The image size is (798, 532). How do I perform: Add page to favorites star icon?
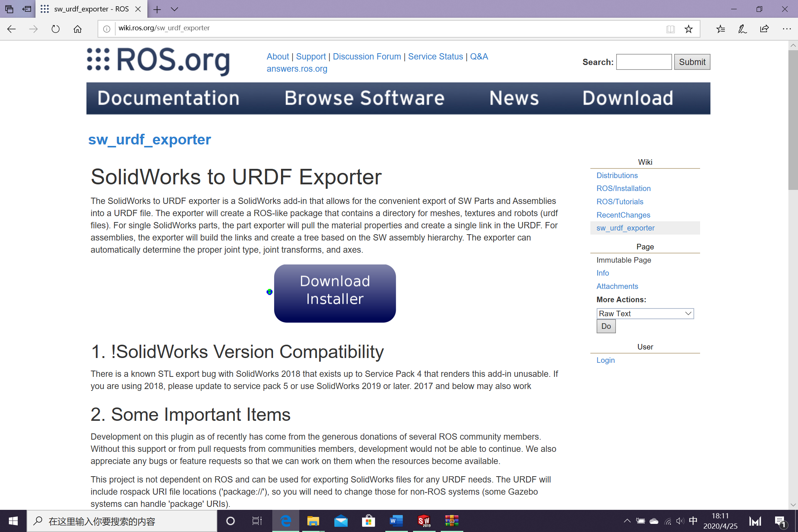(688, 29)
